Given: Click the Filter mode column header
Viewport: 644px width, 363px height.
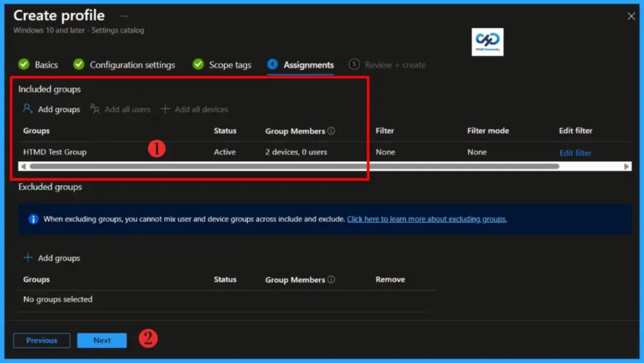Looking at the screenshot, I should coord(487,131).
